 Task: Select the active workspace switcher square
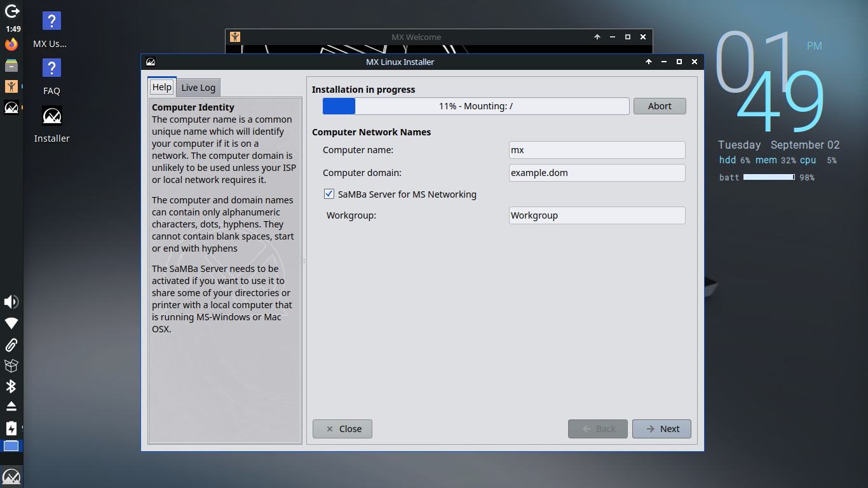pos(11,446)
